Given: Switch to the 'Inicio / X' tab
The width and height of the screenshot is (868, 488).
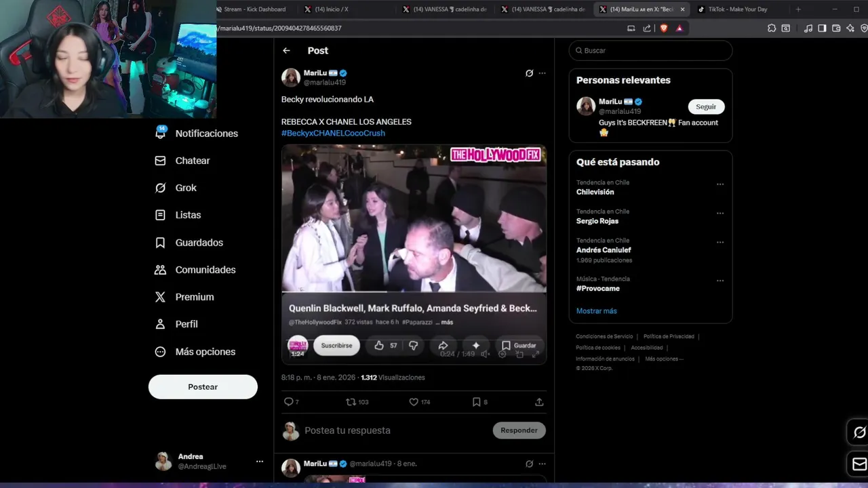Looking at the screenshot, I should [x=345, y=9].
